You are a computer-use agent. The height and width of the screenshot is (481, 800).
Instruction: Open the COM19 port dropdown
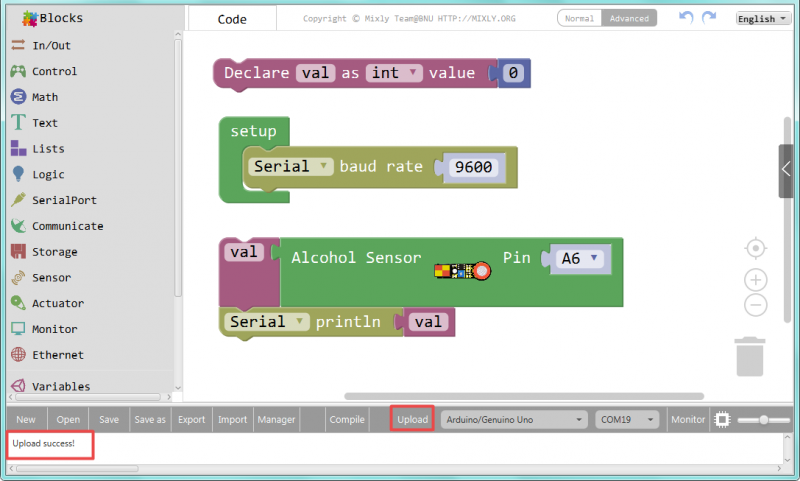[627, 420]
